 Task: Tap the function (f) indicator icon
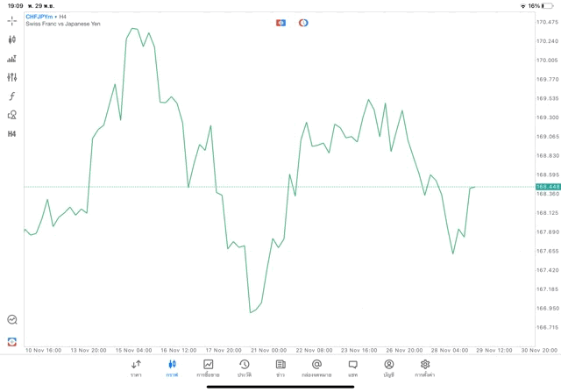click(11, 96)
